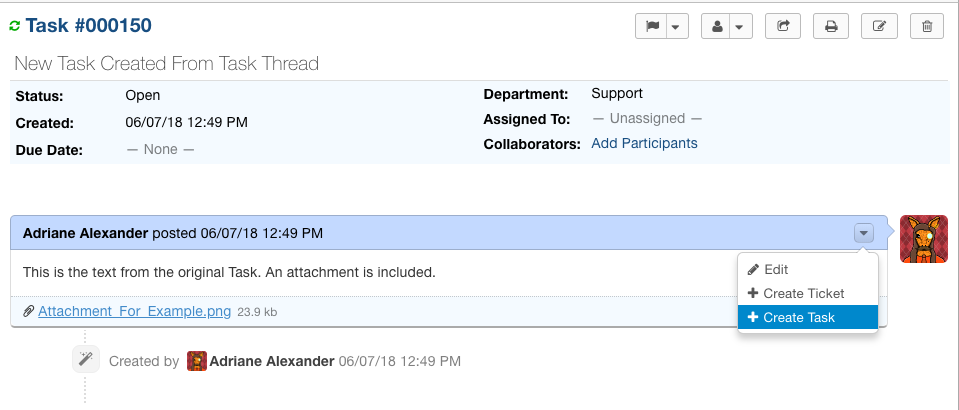
Task: Click the kangaroo avatar thumbnail
Action: point(923,239)
